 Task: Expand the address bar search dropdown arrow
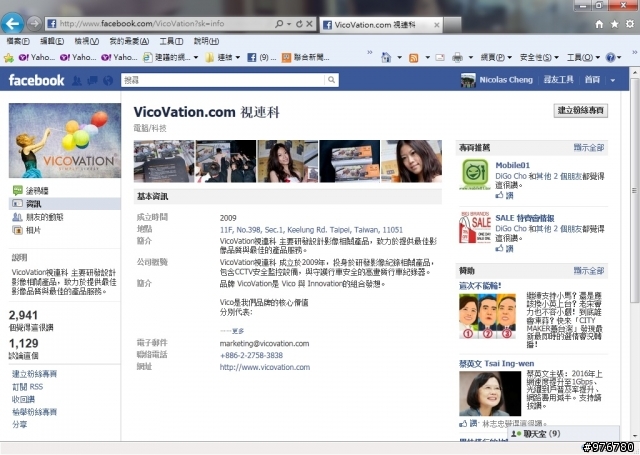tap(289, 24)
